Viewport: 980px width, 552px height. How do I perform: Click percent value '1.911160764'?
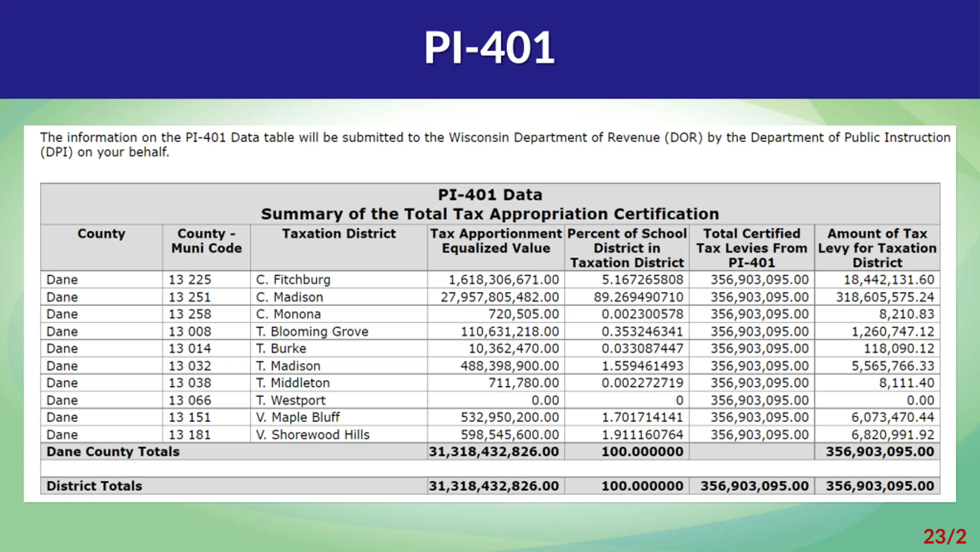coord(642,435)
